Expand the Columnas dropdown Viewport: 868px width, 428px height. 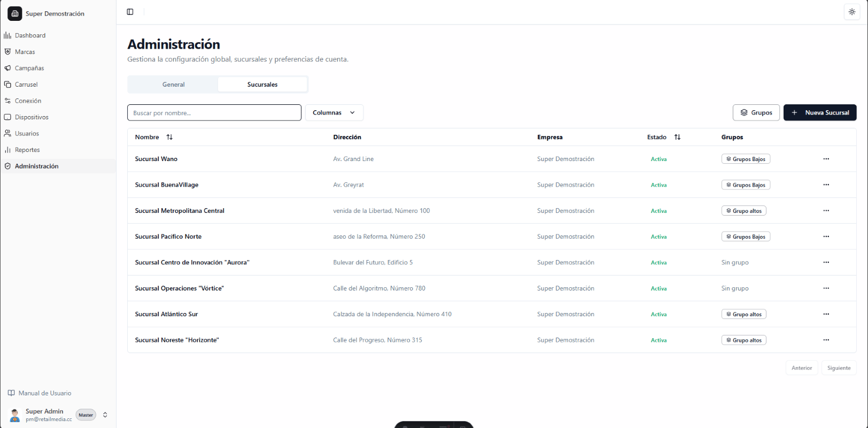tap(334, 112)
